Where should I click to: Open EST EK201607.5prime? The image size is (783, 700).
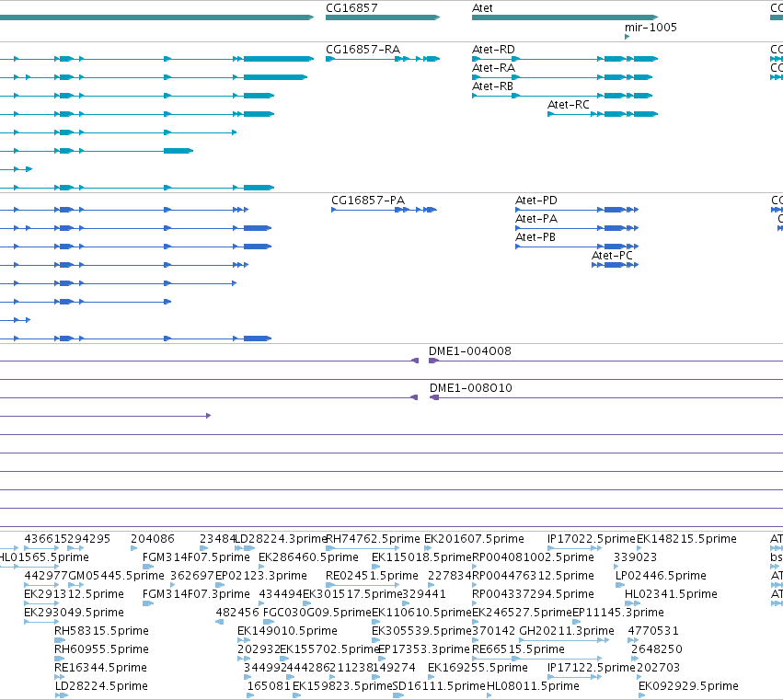click(x=474, y=539)
